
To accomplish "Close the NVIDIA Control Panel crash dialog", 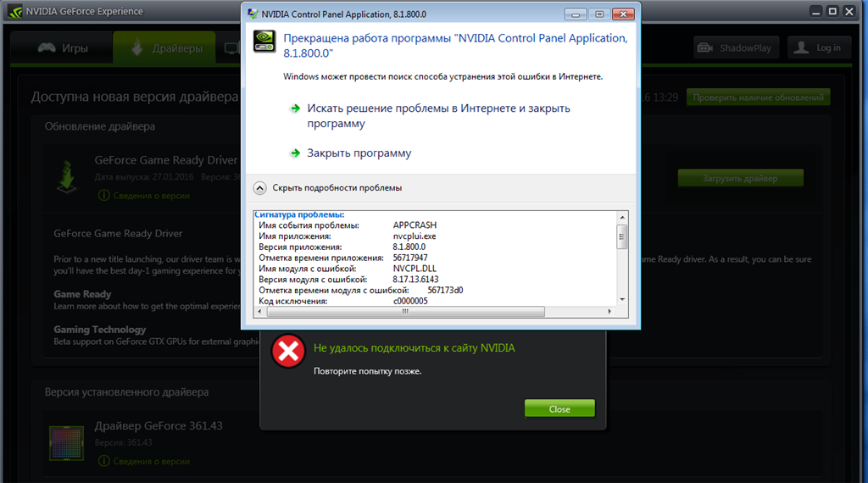I will [x=623, y=14].
